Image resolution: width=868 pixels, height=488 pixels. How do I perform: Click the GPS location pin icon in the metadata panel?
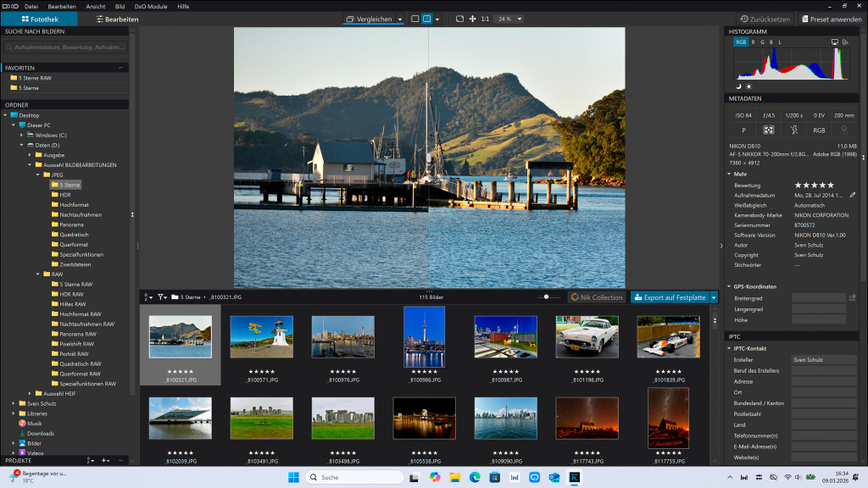843,130
